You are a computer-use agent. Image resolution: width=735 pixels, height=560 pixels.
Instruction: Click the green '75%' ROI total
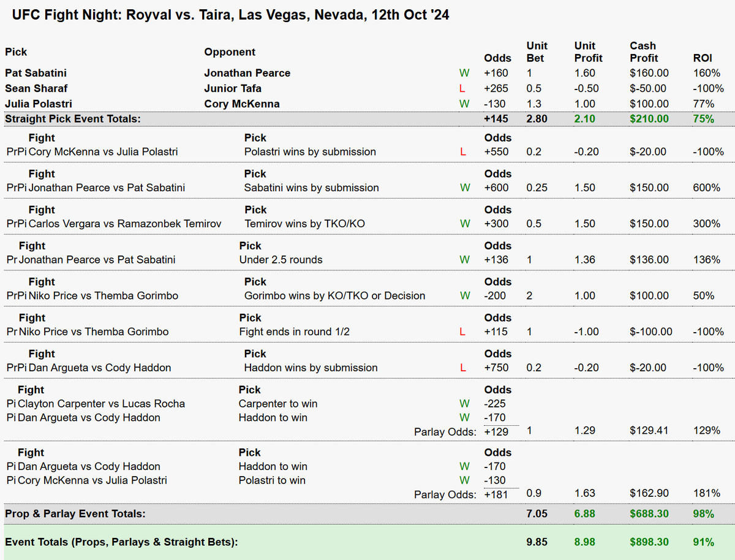coord(704,119)
